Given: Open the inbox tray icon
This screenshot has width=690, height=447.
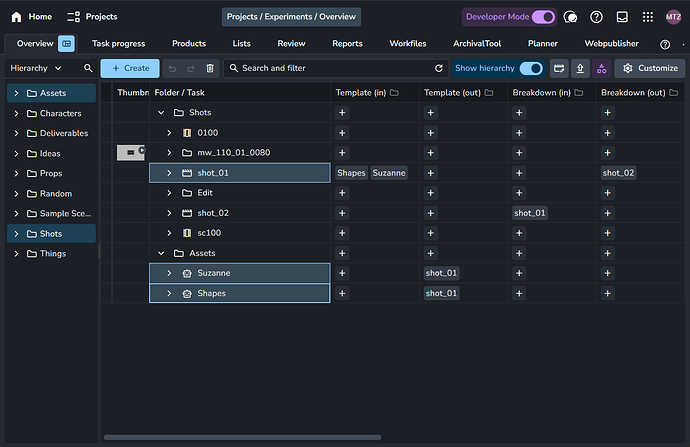Looking at the screenshot, I should (623, 17).
